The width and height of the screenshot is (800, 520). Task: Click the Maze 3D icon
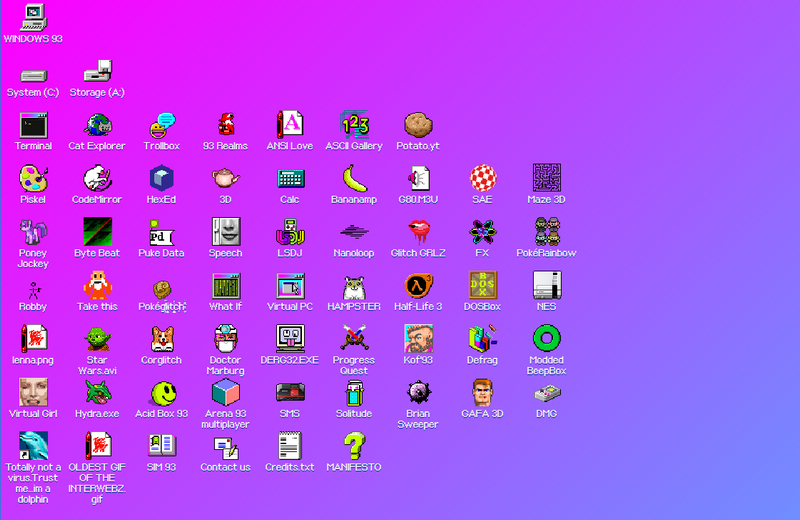tap(546, 179)
